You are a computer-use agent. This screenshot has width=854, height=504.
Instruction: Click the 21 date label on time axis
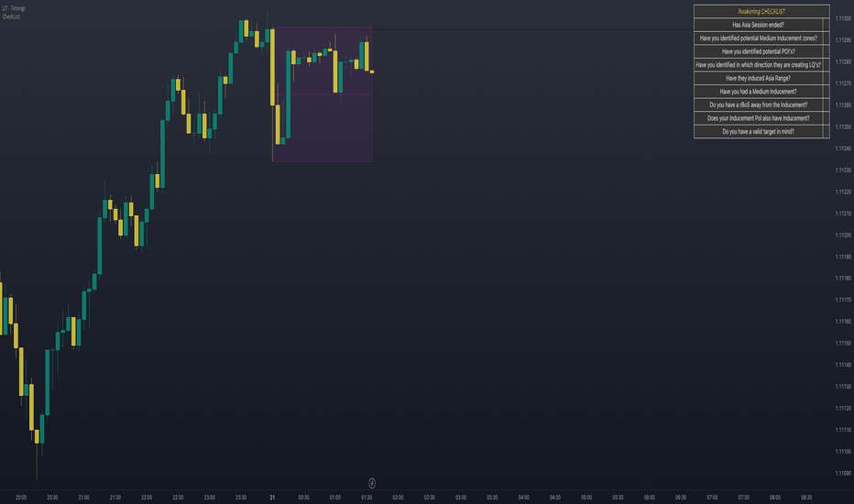272,498
